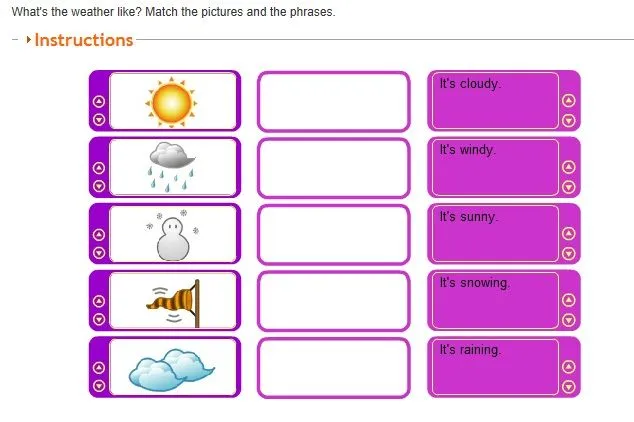Viewport: 634px width, 422px height.
Task: Move "It's snowing." phrase up
Action: tap(569, 300)
